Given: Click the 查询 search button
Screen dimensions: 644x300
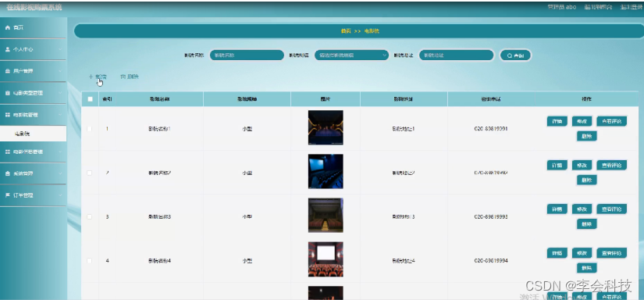Looking at the screenshot, I should tap(515, 55).
